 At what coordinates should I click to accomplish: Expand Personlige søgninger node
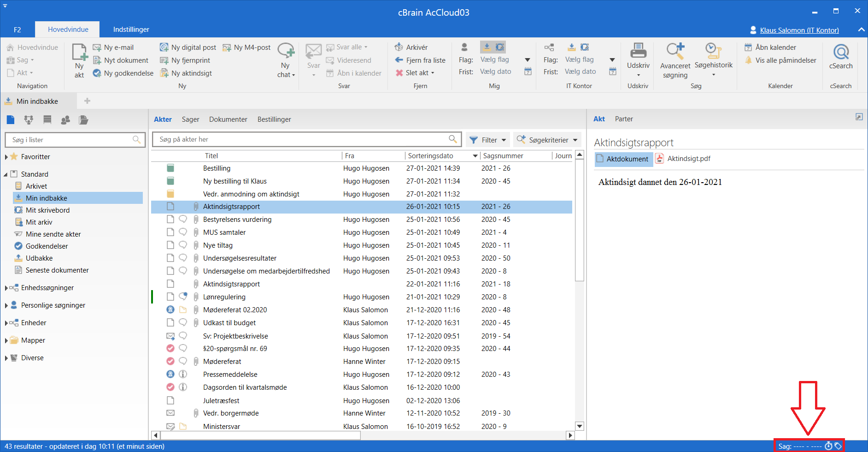(x=6, y=305)
